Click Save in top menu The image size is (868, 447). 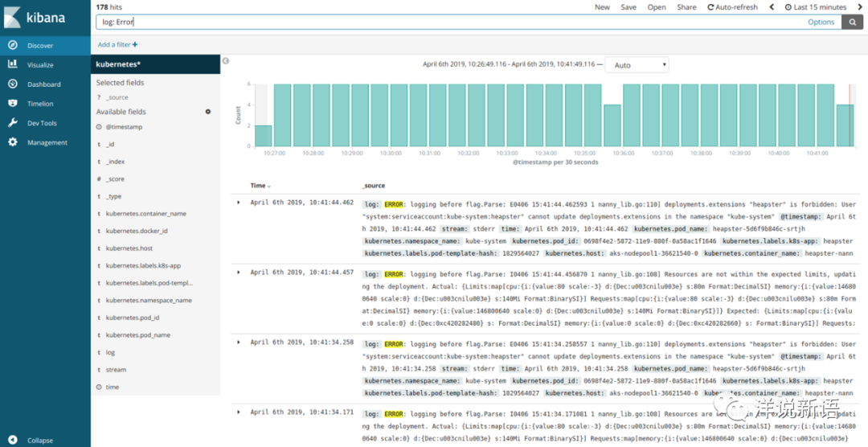point(628,7)
